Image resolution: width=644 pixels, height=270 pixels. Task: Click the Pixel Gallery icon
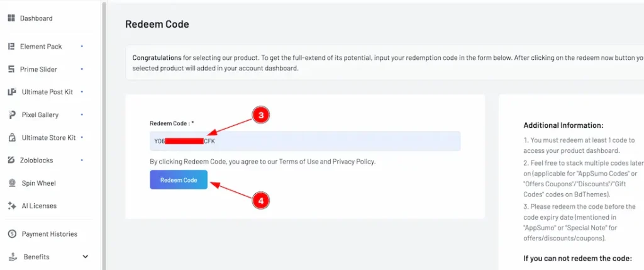(x=11, y=115)
